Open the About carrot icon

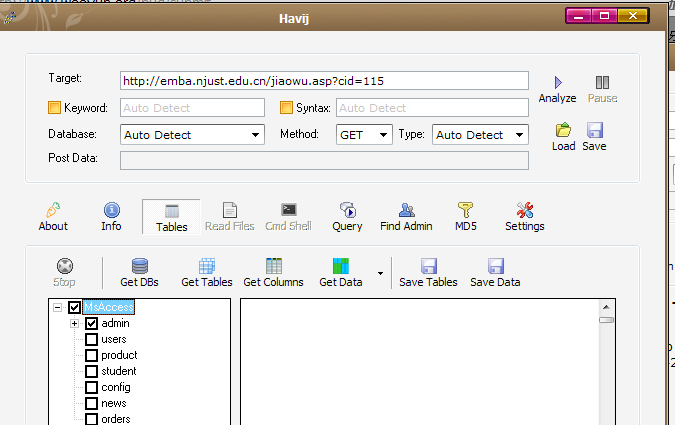pos(53,210)
